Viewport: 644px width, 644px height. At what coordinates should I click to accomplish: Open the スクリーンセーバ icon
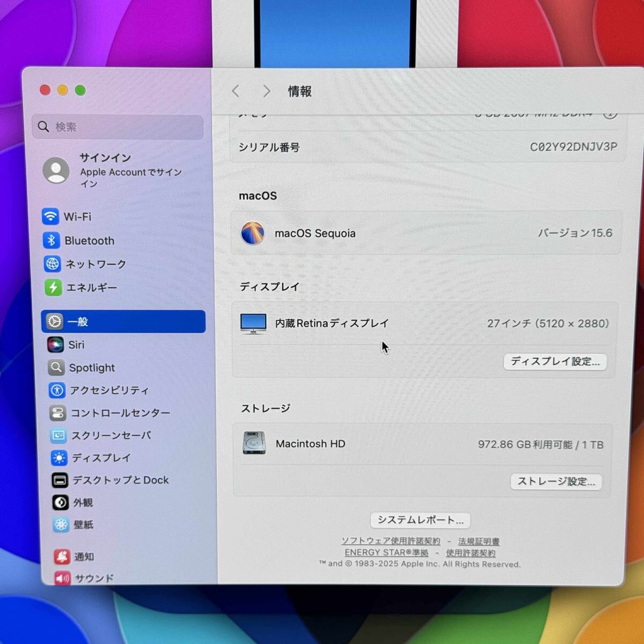(58, 435)
